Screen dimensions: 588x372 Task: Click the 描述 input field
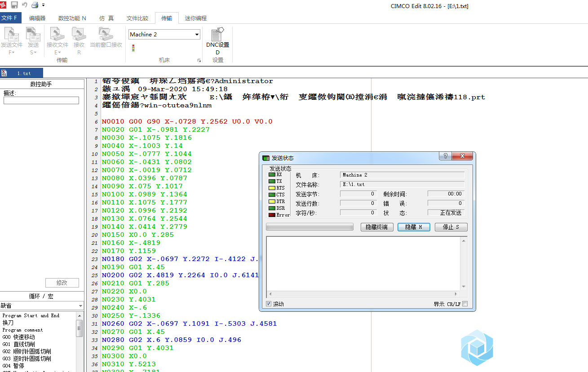[41, 101]
